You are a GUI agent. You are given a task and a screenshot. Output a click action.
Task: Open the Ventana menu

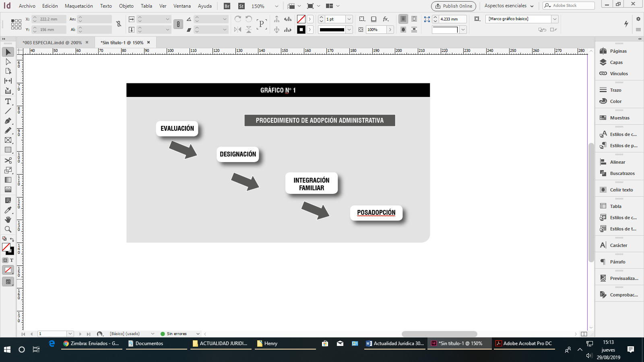pos(182,6)
